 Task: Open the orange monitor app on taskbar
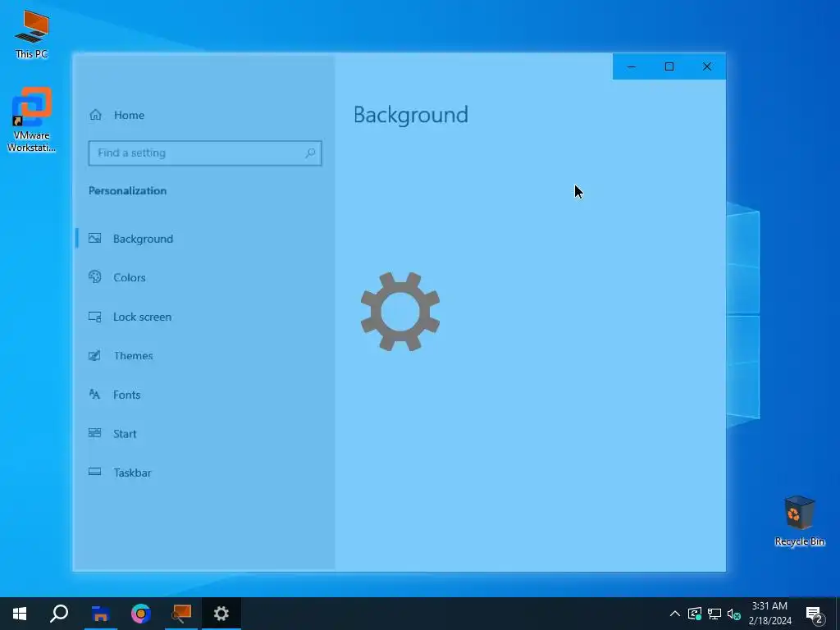[181, 614]
